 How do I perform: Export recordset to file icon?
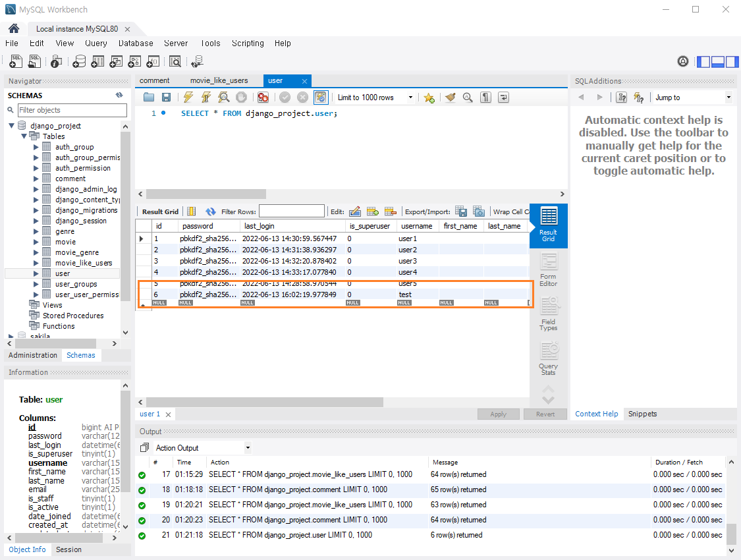click(461, 211)
